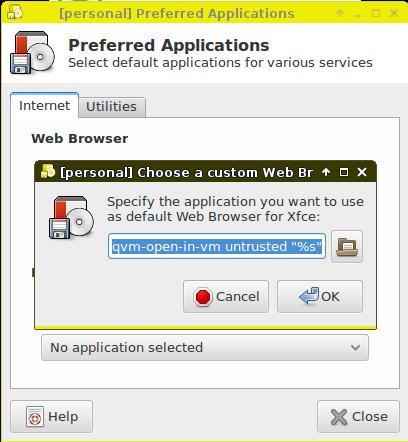This screenshot has height=442, width=408.
Task: Click the red stop icon on Cancel
Action: click(x=203, y=296)
